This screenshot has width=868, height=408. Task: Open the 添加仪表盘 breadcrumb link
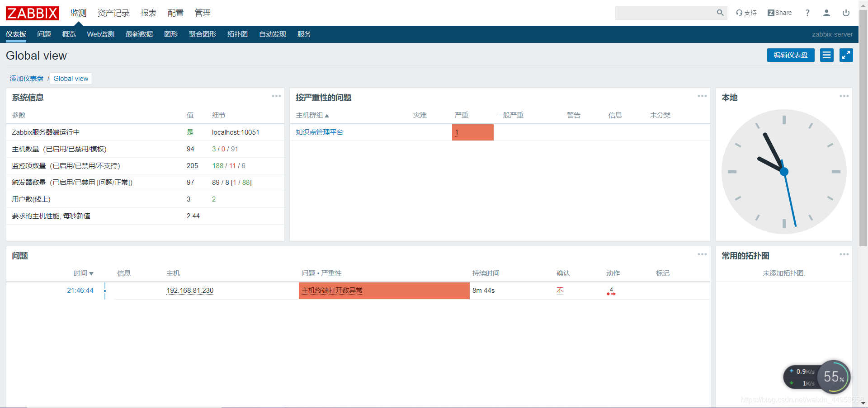coord(27,79)
